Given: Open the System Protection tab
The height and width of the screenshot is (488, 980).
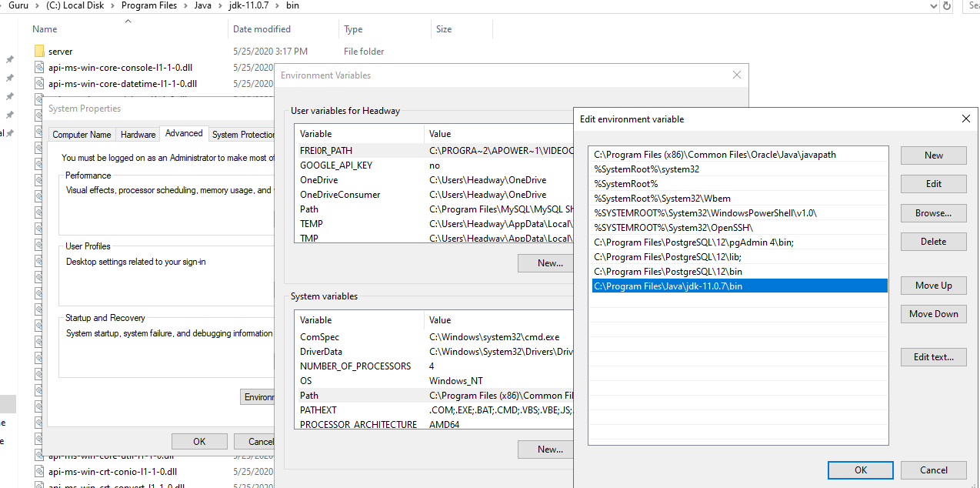Looking at the screenshot, I should click(243, 134).
